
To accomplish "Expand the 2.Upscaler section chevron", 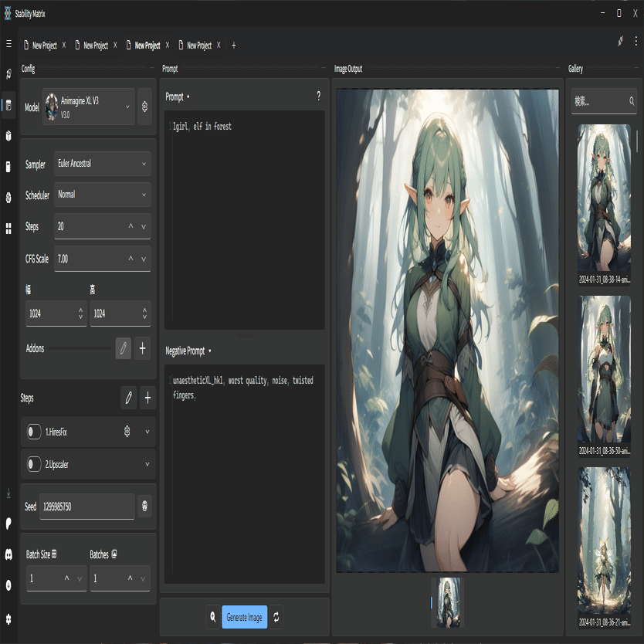I will pyautogui.click(x=147, y=464).
